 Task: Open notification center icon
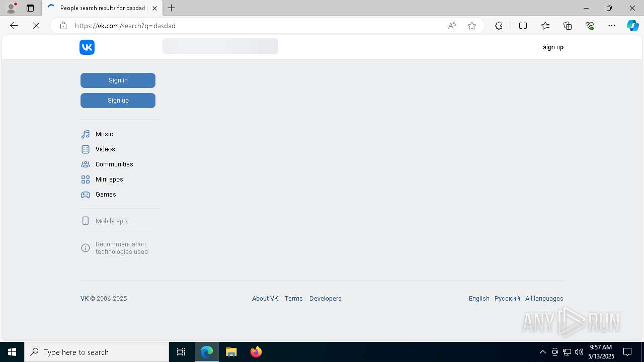click(x=627, y=352)
